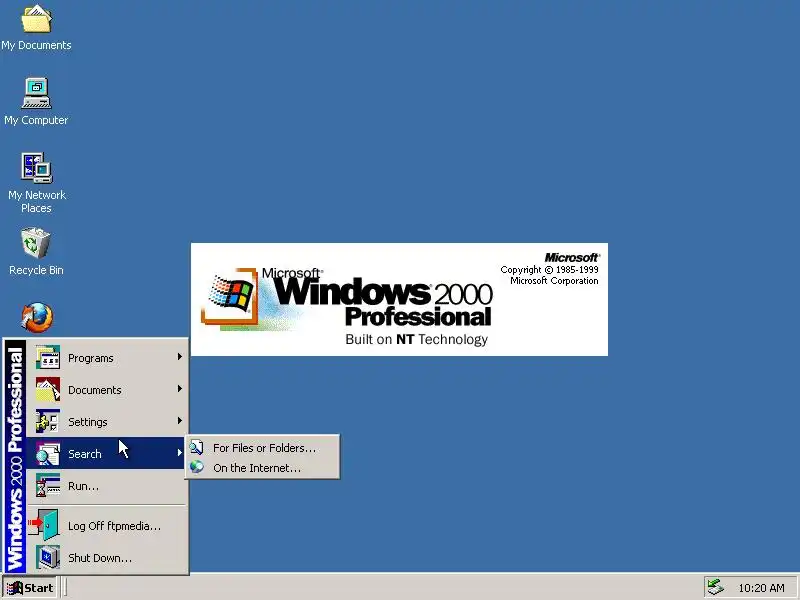
Task: Click the On the Internet globe icon
Action: 196,467
